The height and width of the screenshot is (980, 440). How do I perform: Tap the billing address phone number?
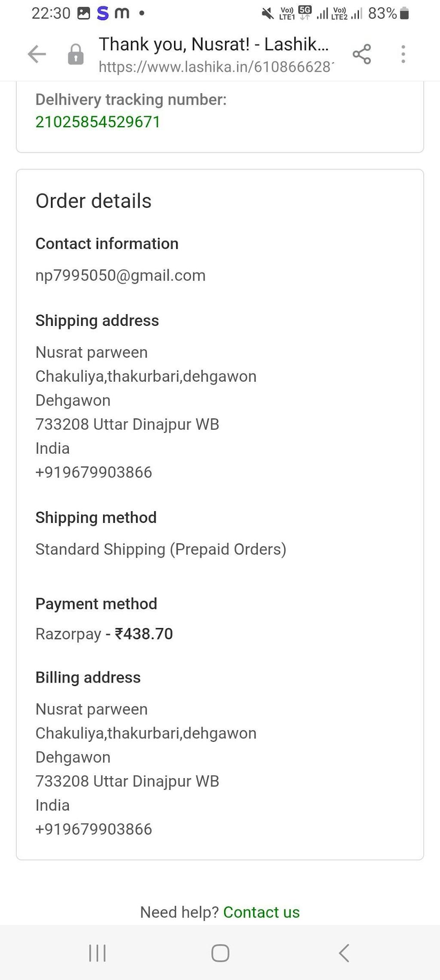click(94, 829)
